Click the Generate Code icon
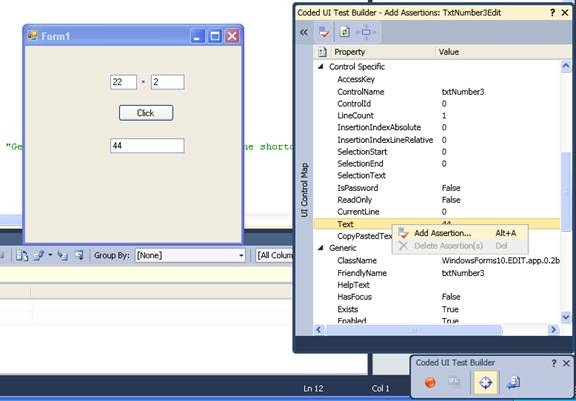 click(513, 382)
